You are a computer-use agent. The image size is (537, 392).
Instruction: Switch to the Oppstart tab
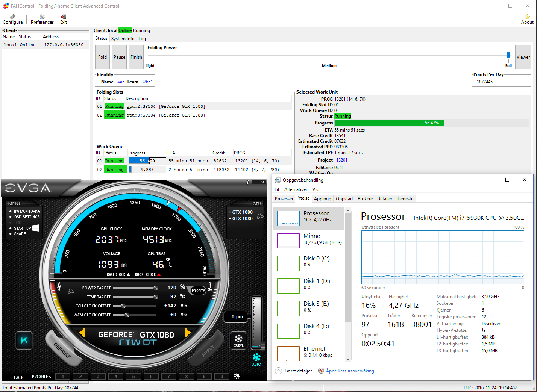[x=344, y=199]
